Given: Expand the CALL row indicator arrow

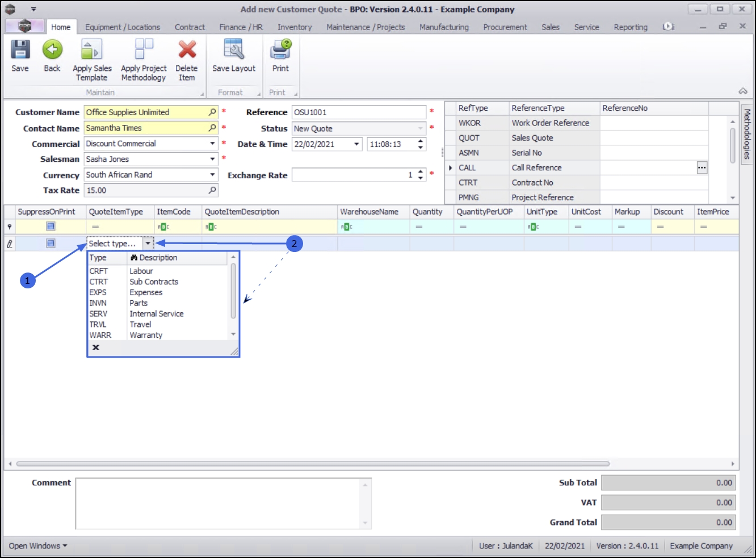Looking at the screenshot, I should 451,167.
